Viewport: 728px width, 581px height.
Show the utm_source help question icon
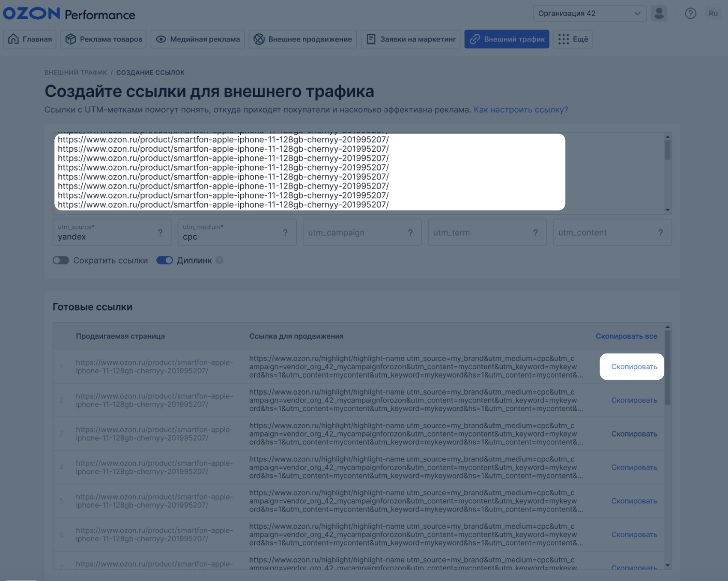click(160, 233)
